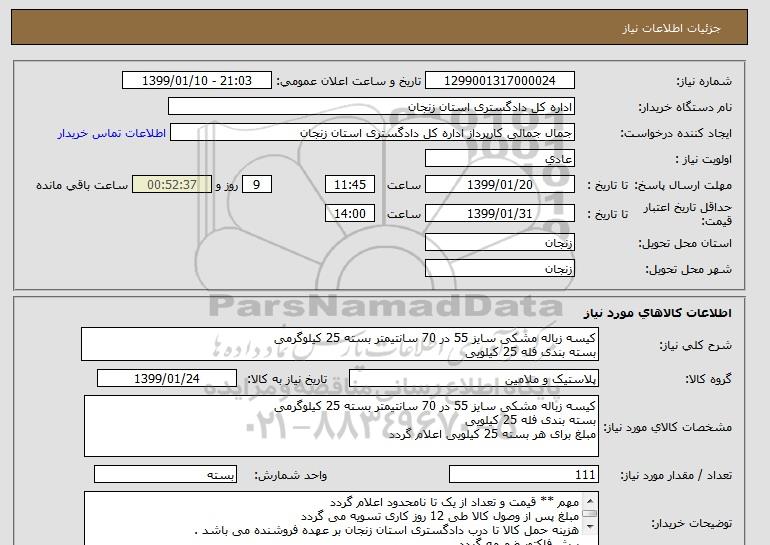Click the تاریخ نیاز به کالا label
The width and height of the screenshot is (770, 545).
click(x=286, y=379)
